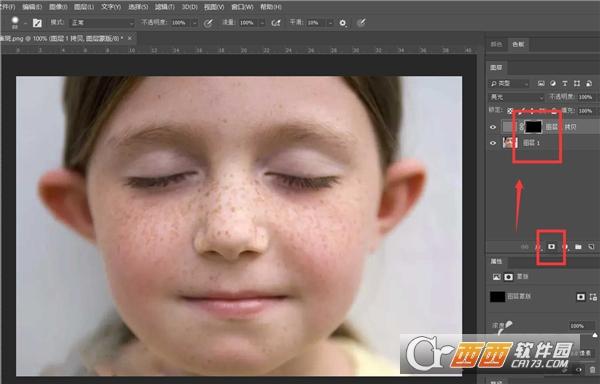Click the link layers icon
The height and width of the screenshot is (384, 600).
click(x=525, y=247)
